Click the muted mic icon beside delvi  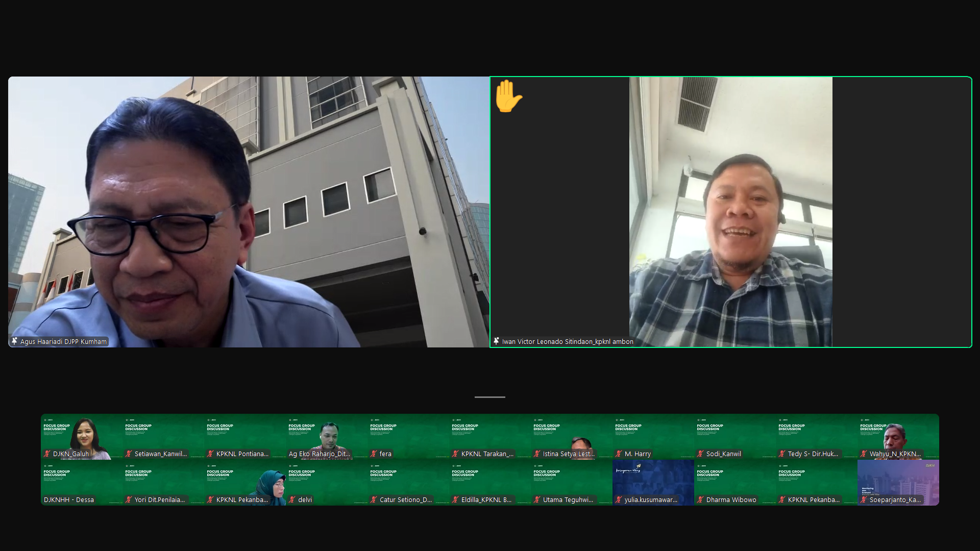pyautogui.click(x=292, y=499)
